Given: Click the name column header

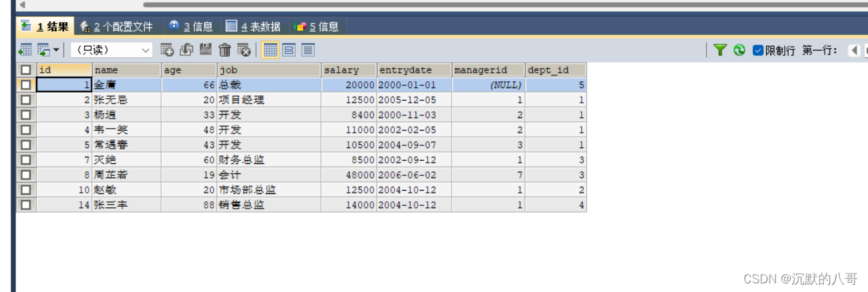Looking at the screenshot, I should pos(127,69).
